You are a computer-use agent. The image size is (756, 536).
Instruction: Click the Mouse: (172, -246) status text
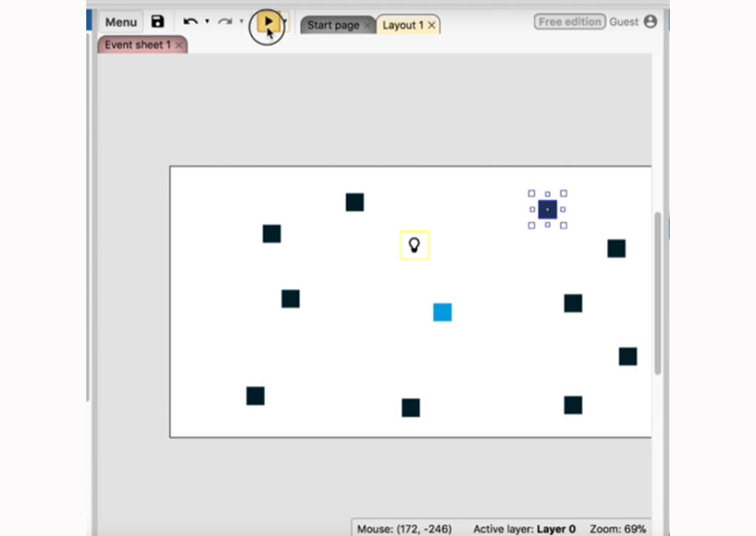pyautogui.click(x=404, y=529)
